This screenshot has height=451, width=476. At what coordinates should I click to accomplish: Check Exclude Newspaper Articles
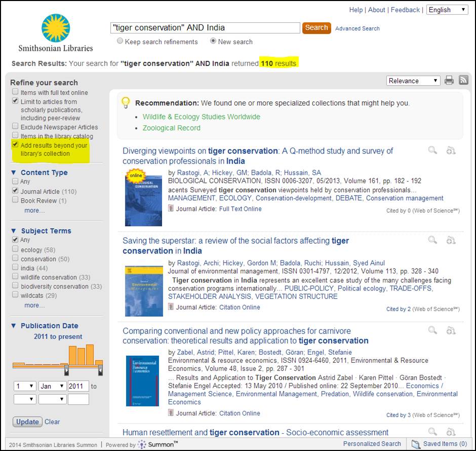[15, 126]
